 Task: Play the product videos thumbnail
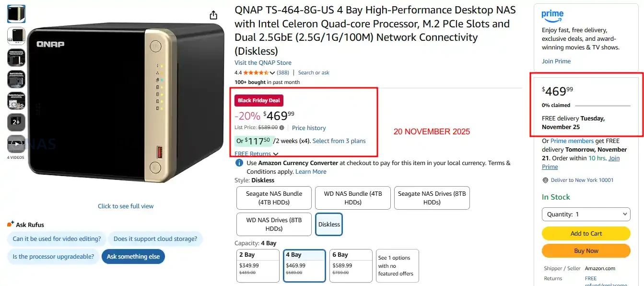[16, 144]
